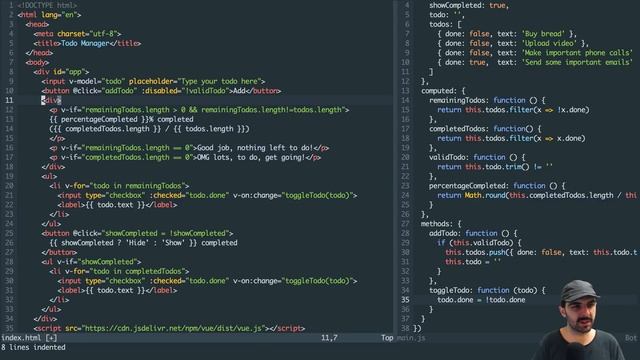This screenshot has height=360, width=640.
Task: Click the "'Hide' : 'Show'" completed template line
Action: click(143, 243)
